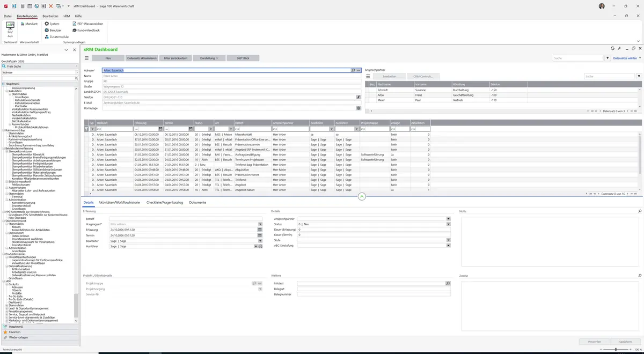Open the xRM ribbon tab
The width and height of the screenshot is (644, 354).
[67, 16]
